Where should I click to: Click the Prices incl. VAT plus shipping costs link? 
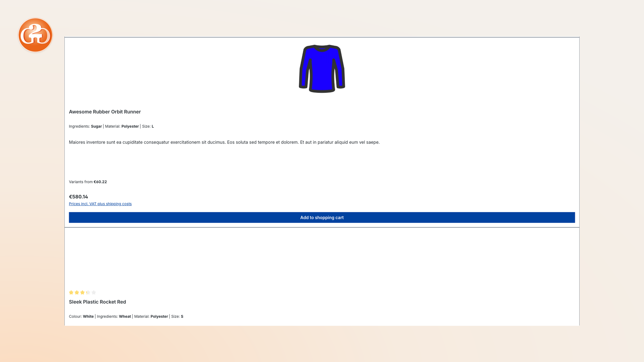(x=100, y=204)
